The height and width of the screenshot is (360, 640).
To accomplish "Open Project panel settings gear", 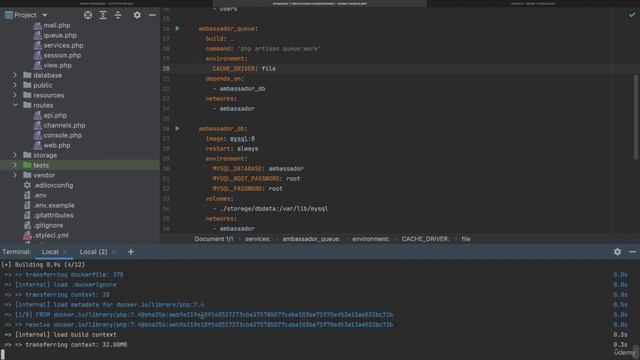I will tap(137, 15).
